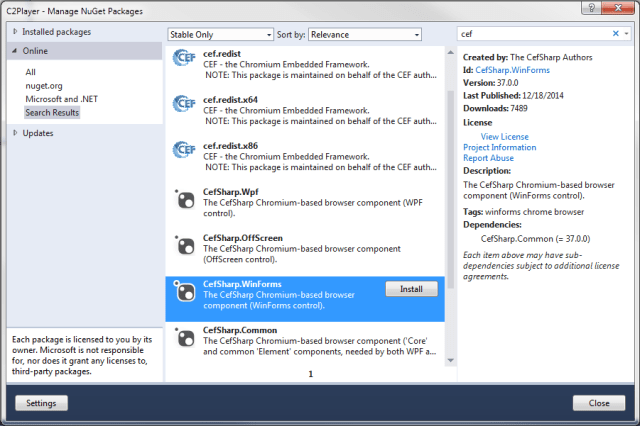Open the Project Information link
The width and height of the screenshot is (640, 426).
[501, 147]
